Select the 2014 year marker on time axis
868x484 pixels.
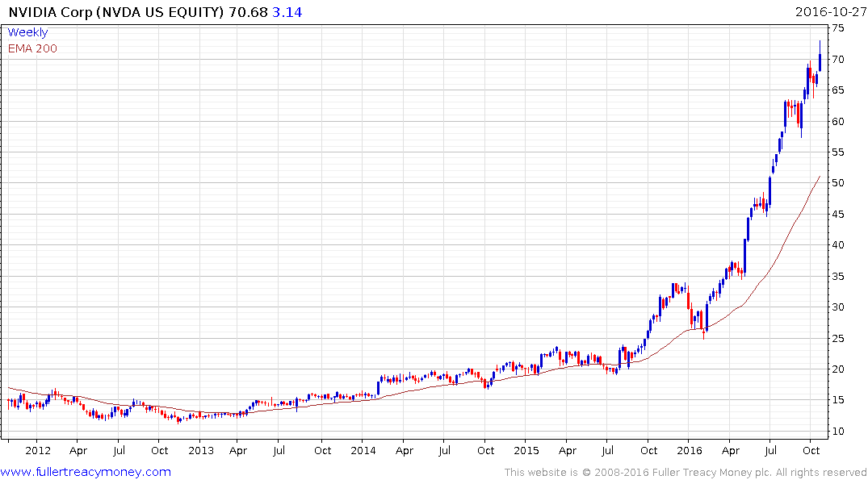[x=363, y=450]
